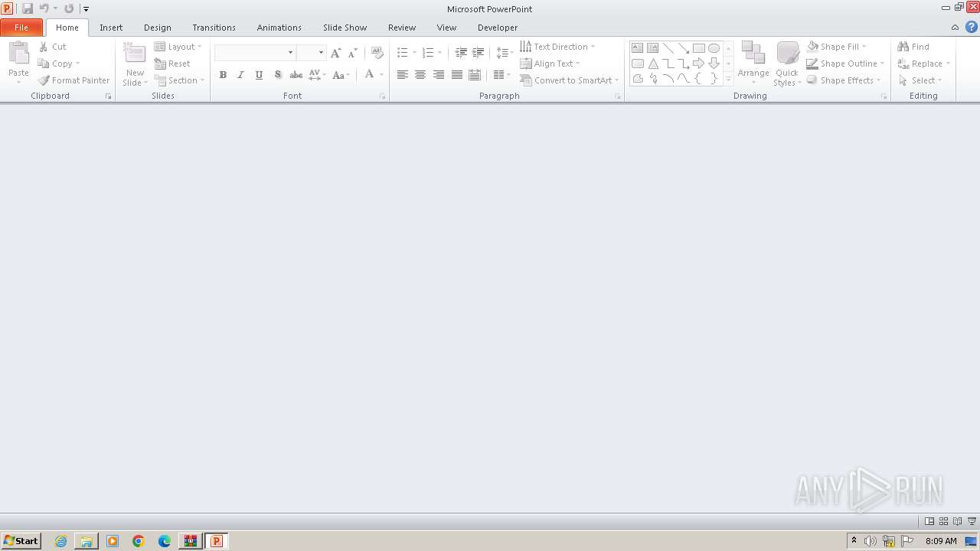Open the Font name dropdown
The image size is (980, 551).
(x=290, y=53)
